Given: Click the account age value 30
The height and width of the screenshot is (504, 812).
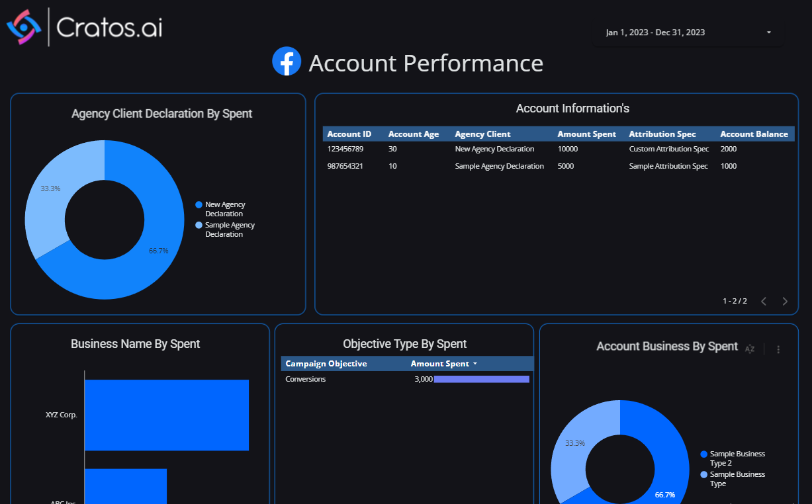Looking at the screenshot, I should coord(392,149).
